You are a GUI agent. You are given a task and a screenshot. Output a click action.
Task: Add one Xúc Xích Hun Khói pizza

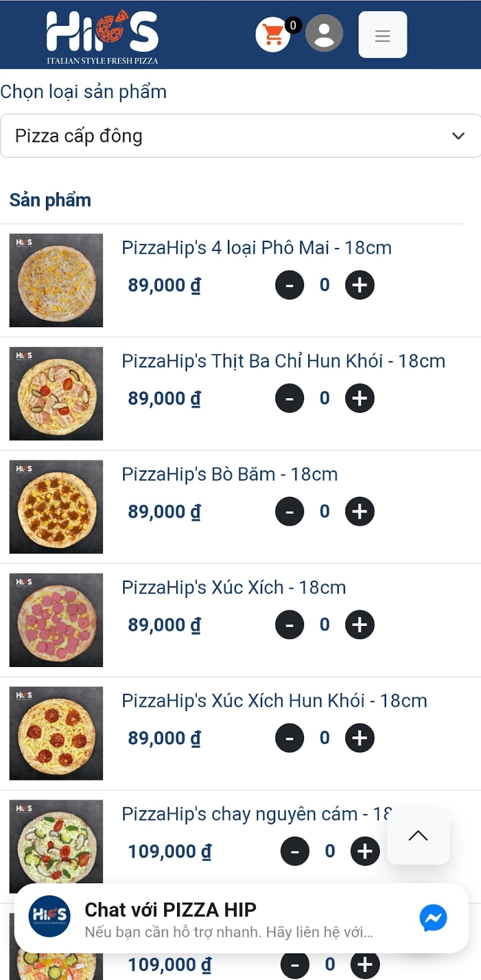pos(360,738)
